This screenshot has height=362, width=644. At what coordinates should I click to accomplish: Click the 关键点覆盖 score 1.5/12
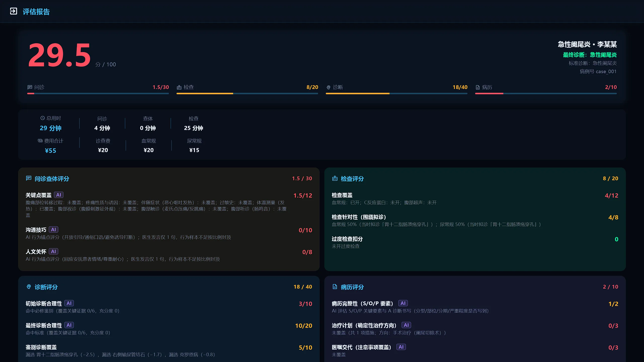(x=303, y=195)
